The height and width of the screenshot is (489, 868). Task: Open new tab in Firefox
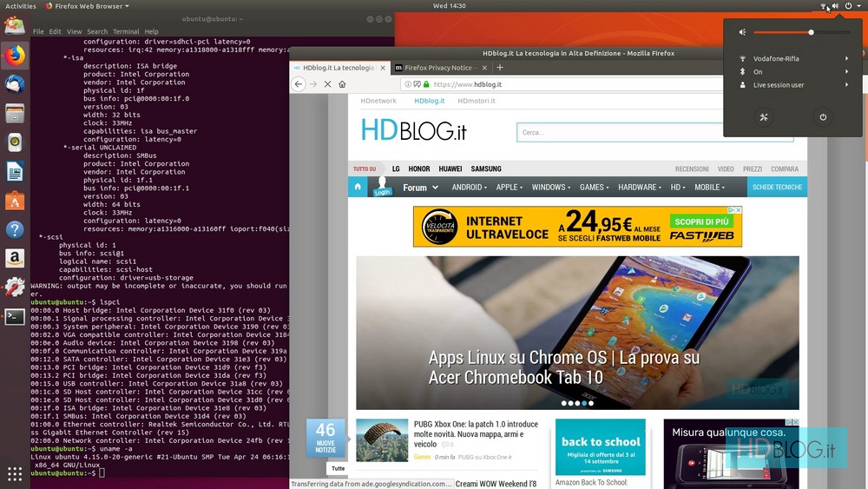(x=500, y=68)
